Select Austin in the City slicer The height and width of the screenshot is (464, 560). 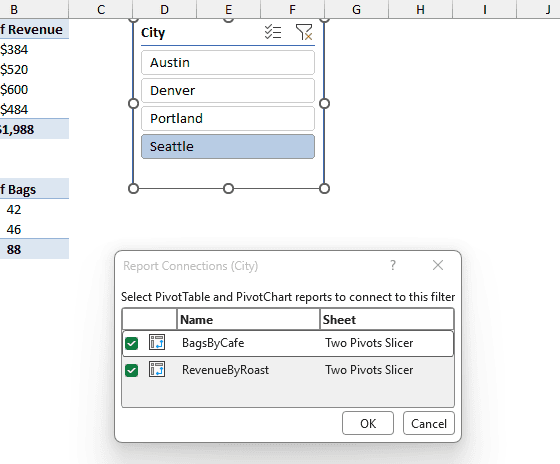pos(228,63)
